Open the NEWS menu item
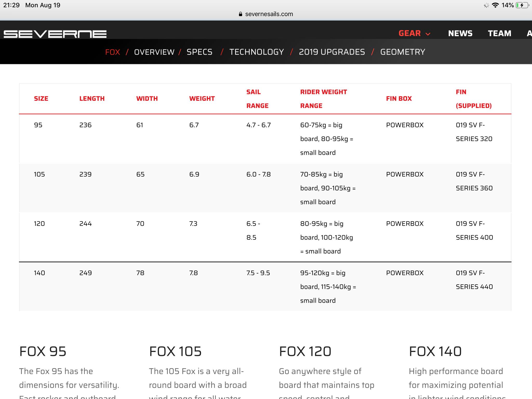 460,33
